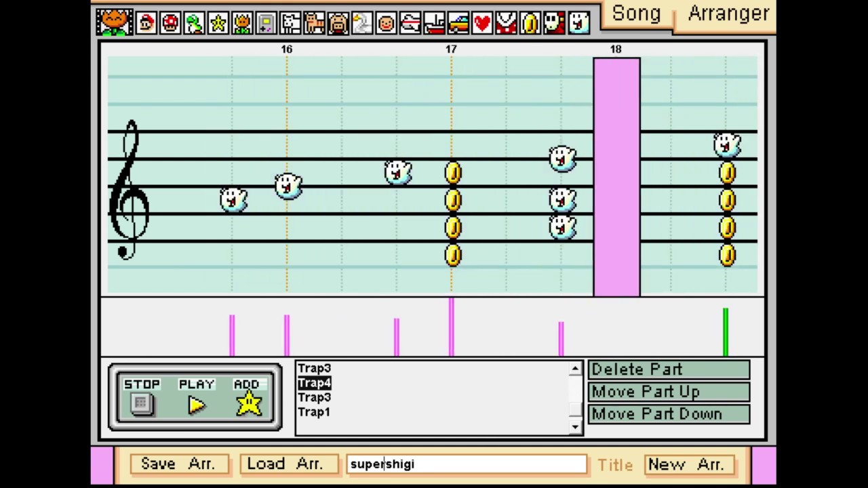Choose the orange tulip flower instrument
Viewport: 868px width, 488px height.
pos(242,24)
